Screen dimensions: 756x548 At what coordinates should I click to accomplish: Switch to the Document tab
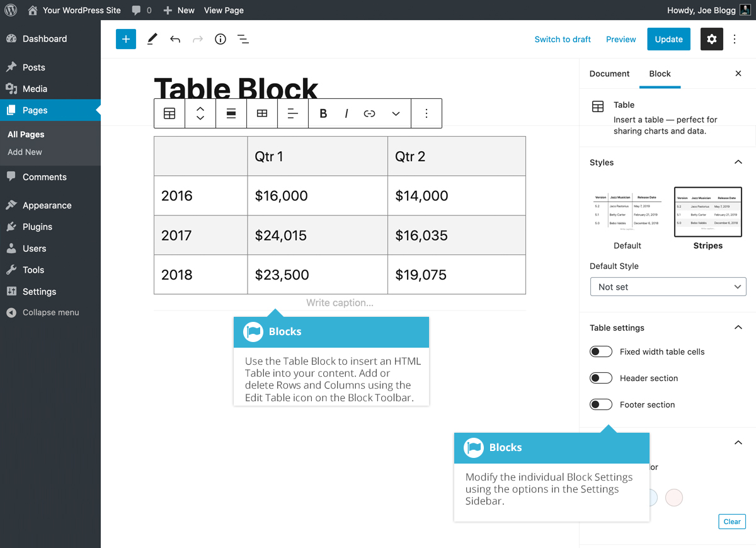pos(609,74)
